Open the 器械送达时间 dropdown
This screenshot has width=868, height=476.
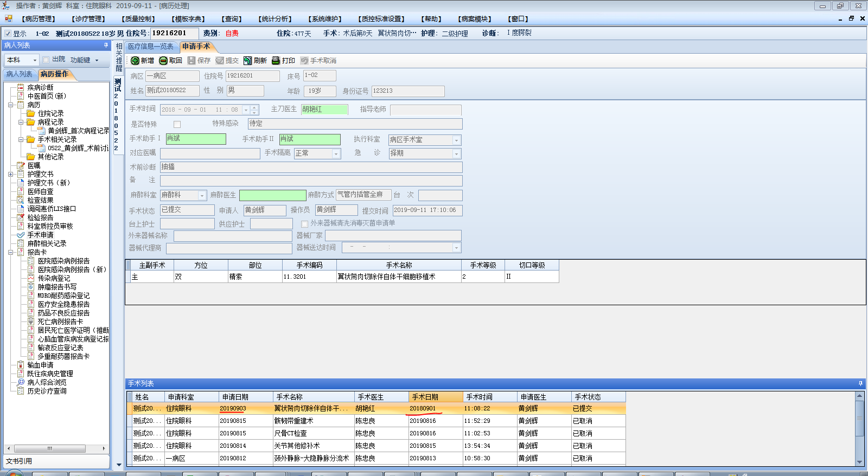457,248
